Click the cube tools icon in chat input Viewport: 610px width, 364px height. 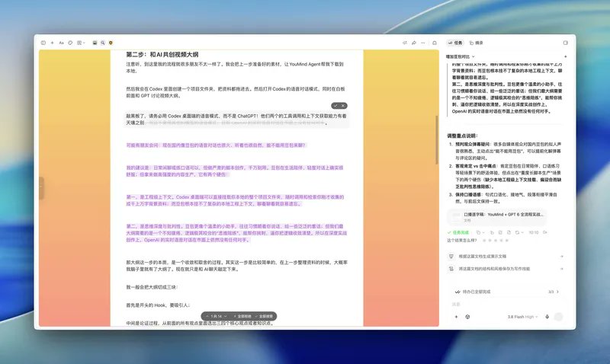(x=467, y=317)
